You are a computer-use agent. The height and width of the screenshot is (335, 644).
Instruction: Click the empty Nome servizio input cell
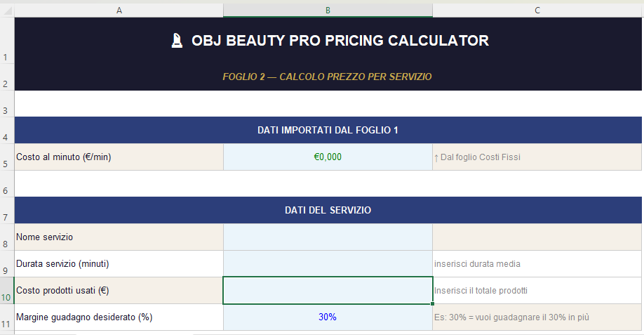328,237
